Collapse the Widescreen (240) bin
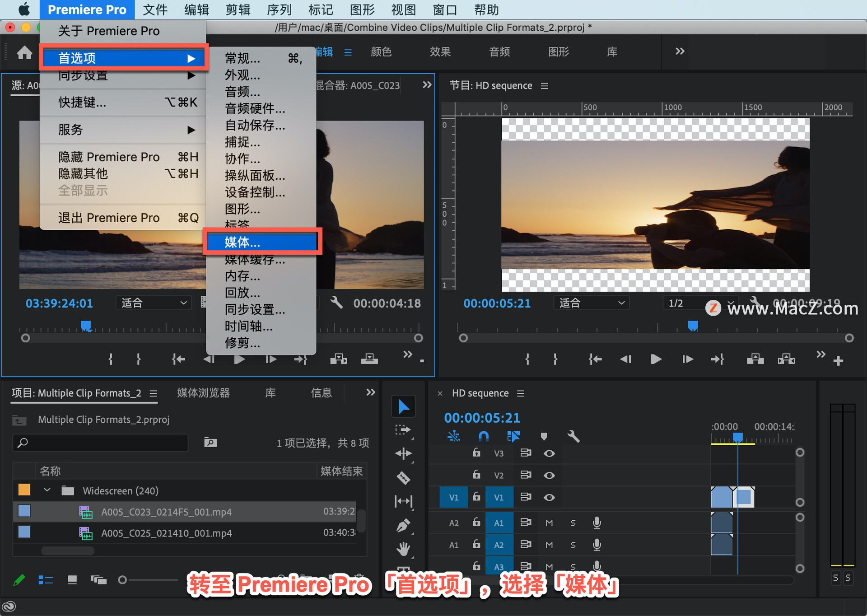Viewport: 867px width, 616px height. click(x=47, y=490)
